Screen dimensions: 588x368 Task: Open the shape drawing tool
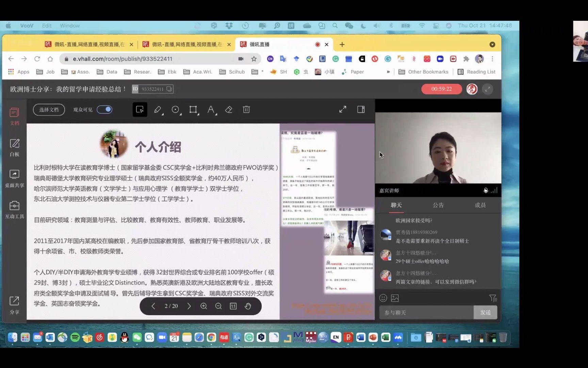tap(193, 109)
